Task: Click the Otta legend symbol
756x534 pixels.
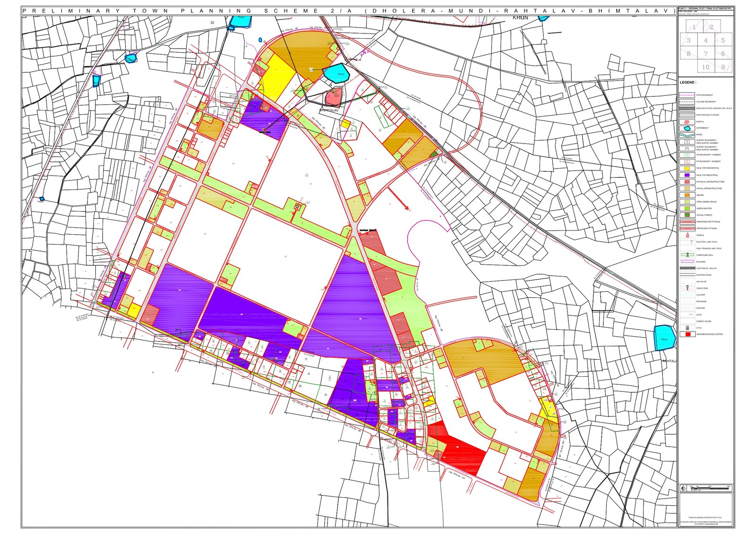Action: point(687,328)
